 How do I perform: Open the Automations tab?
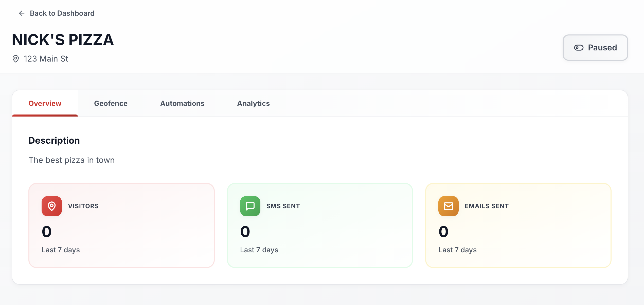(x=182, y=103)
